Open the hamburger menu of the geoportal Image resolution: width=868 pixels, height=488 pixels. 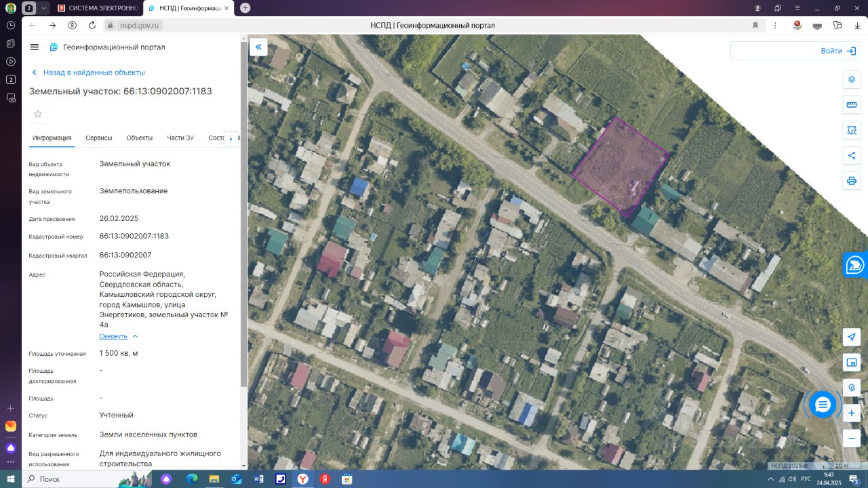(x=35, y=47)
